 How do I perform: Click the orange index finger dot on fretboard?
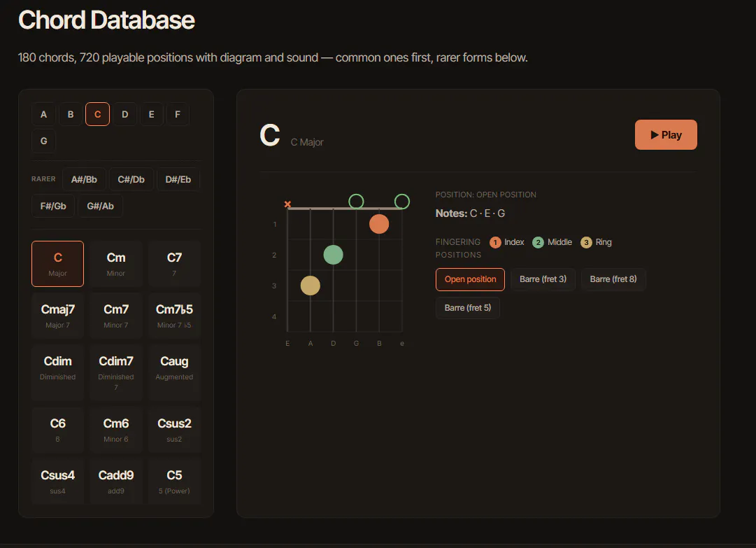(x=379, y=224)
